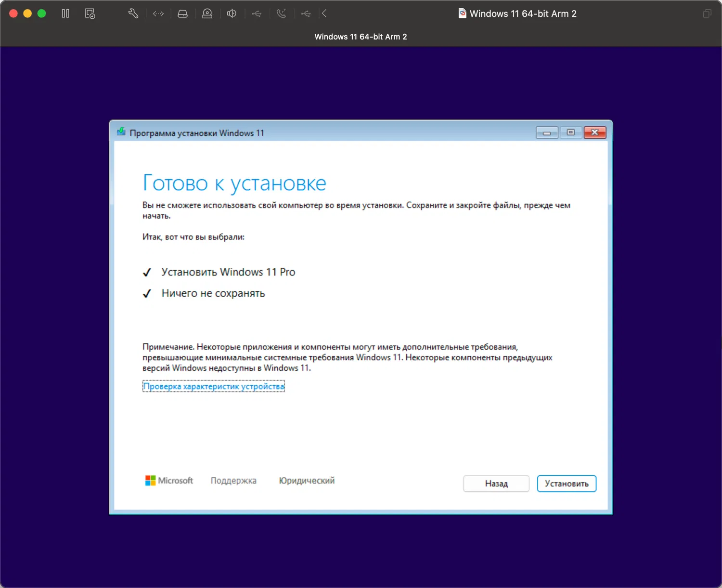Click the Windows setup title bar icon
Viewport: 722px width, 588px height.
point(121,132)
